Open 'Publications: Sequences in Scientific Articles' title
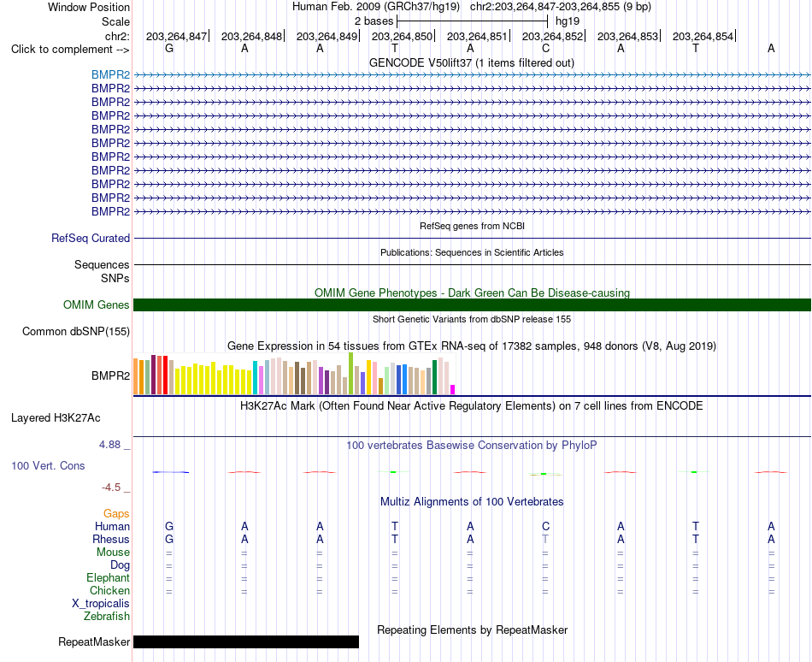This screenshot has width=812, height=662. pos(472,252)
